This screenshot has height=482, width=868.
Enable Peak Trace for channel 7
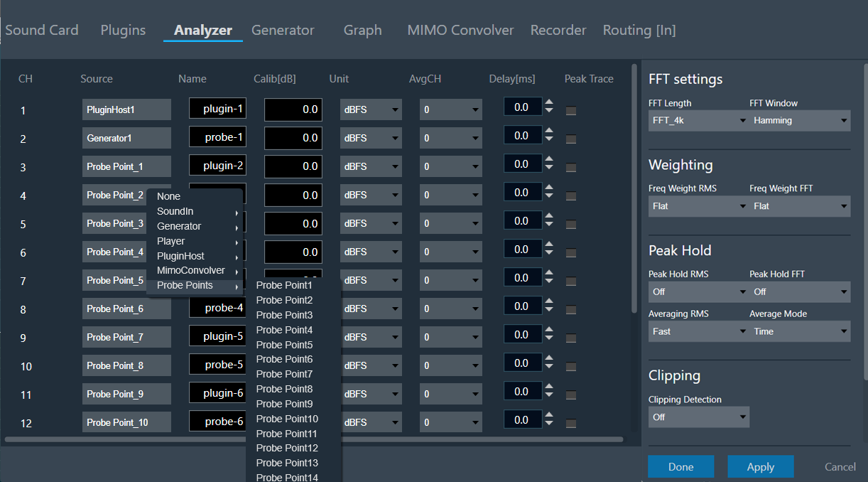[x=571, y=282]
